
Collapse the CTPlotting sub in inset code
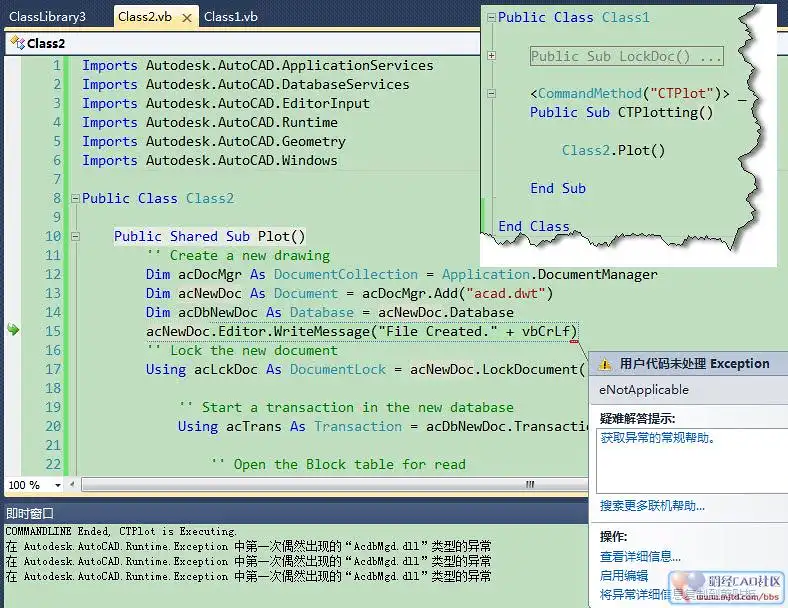tap(491, 93)
